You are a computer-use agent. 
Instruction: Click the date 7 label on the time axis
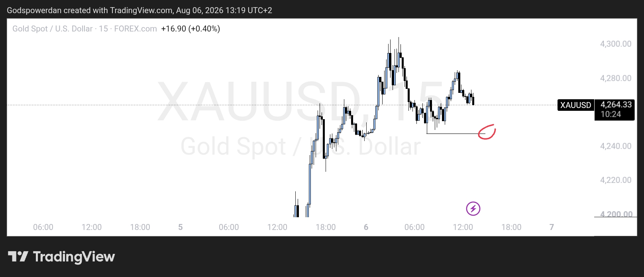[552, 227]
